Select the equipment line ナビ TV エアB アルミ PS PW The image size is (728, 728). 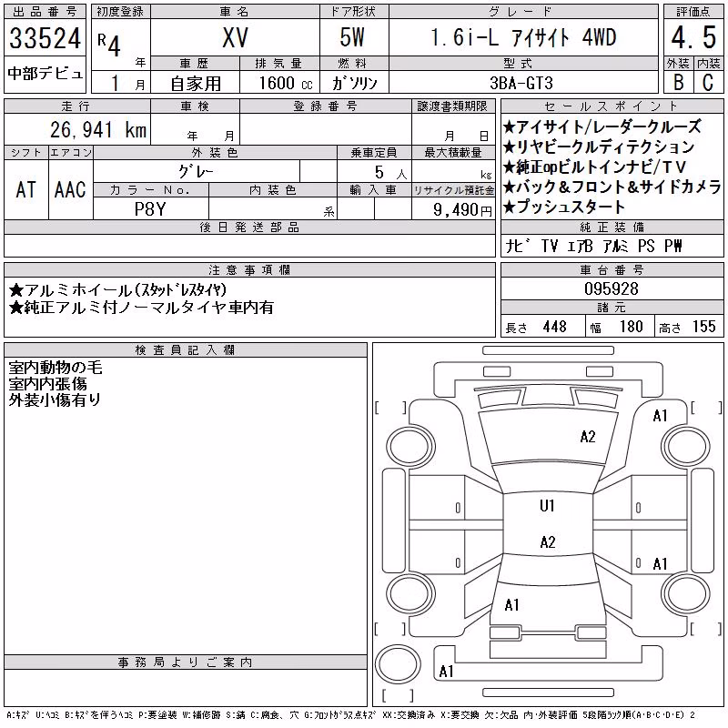(593, 246)
